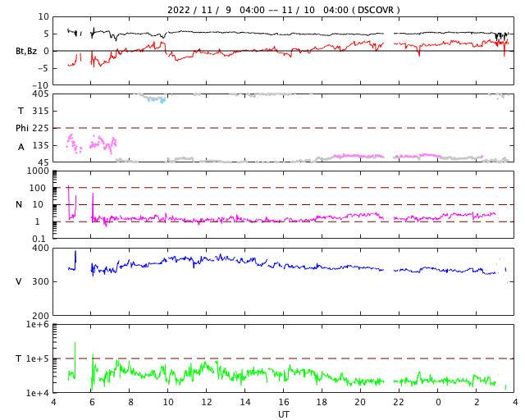Click the '1000' density tick label

38,171
